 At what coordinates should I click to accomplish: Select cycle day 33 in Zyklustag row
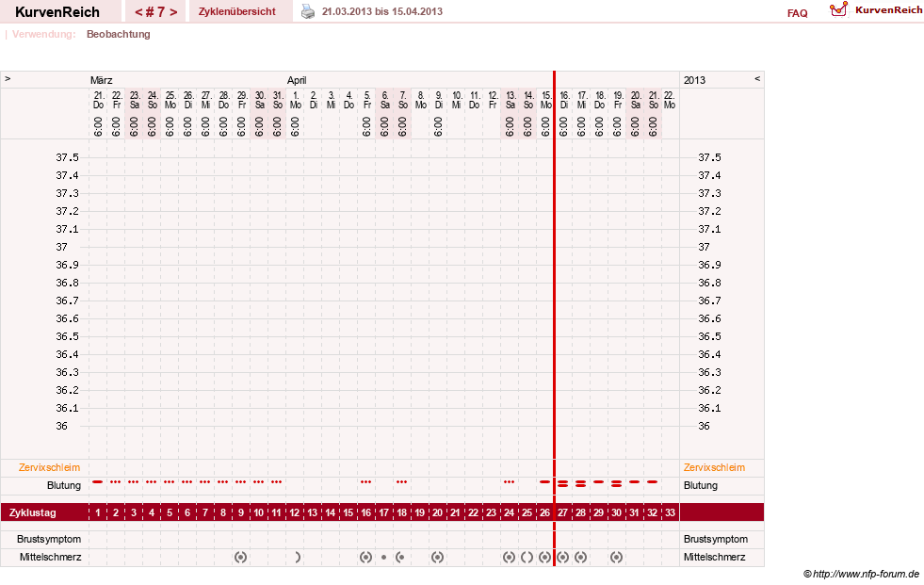pyautogui.click(x=670, y=512)
